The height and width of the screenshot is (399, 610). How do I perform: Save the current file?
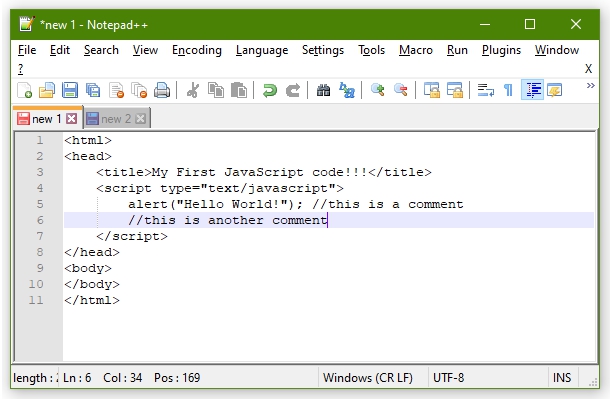[x=70, y=90]
